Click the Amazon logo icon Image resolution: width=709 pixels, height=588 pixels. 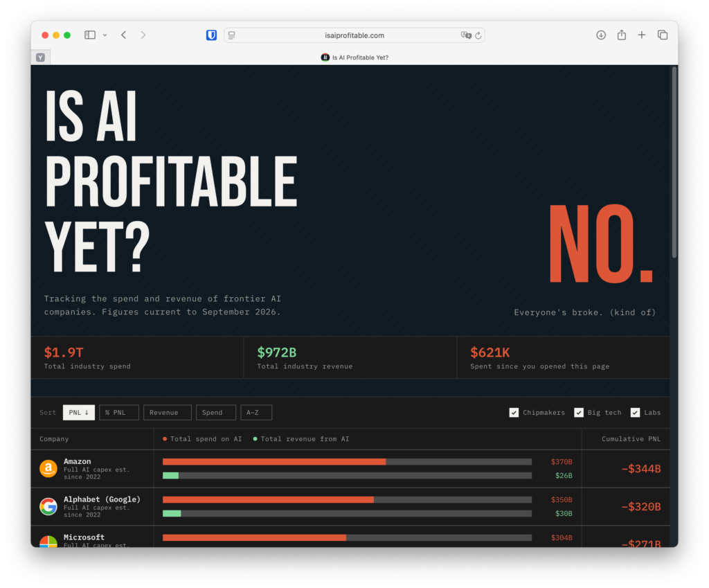tap(48, 469)
